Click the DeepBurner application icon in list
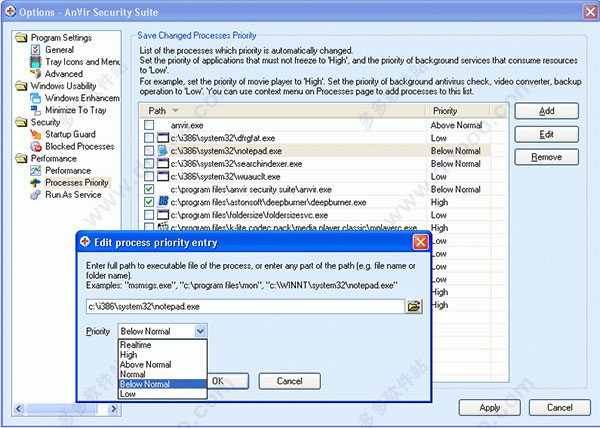Screen dimensions: 600x428 click(x=163, y=202)
